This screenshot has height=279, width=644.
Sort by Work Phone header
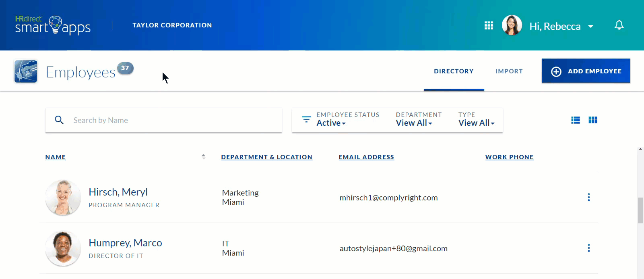click(509, 157)
